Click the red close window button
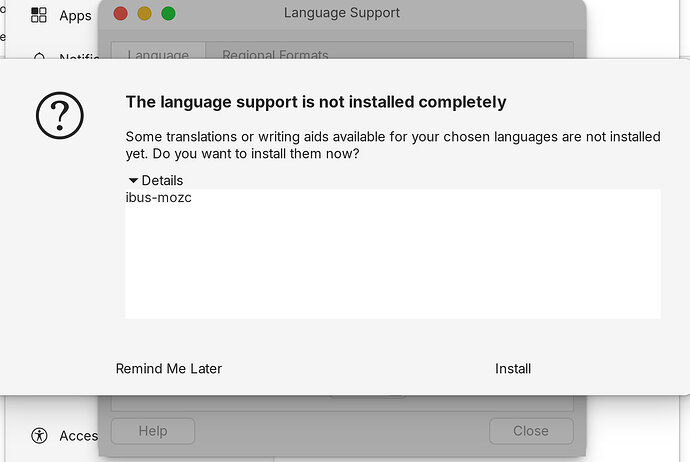The image size is (690, 462). pos(121,14)
